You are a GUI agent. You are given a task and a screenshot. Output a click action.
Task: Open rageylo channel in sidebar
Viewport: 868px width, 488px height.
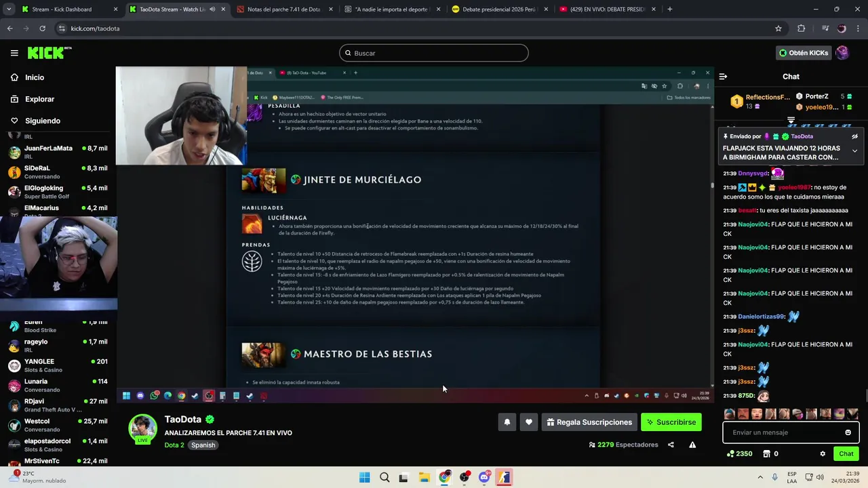[x=58, y=346]
